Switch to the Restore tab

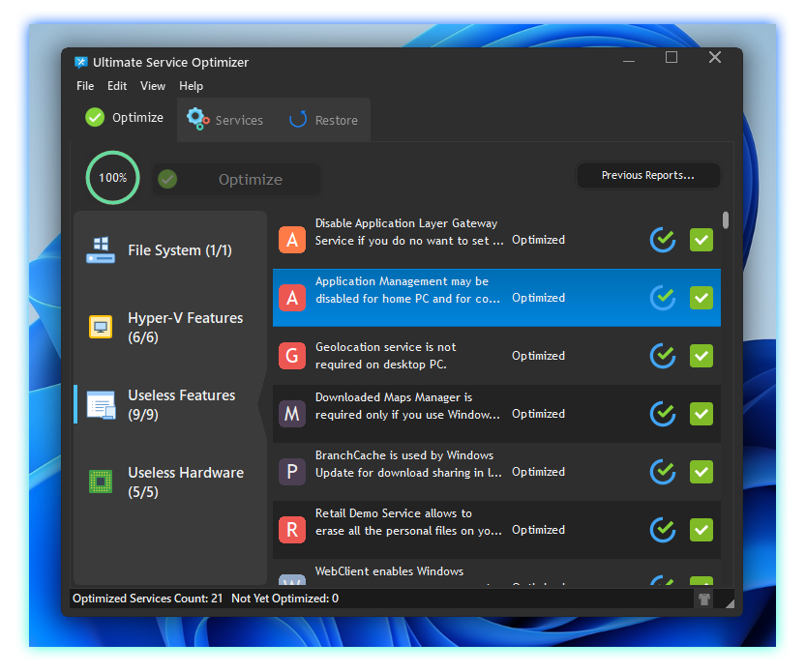point(324,120)
